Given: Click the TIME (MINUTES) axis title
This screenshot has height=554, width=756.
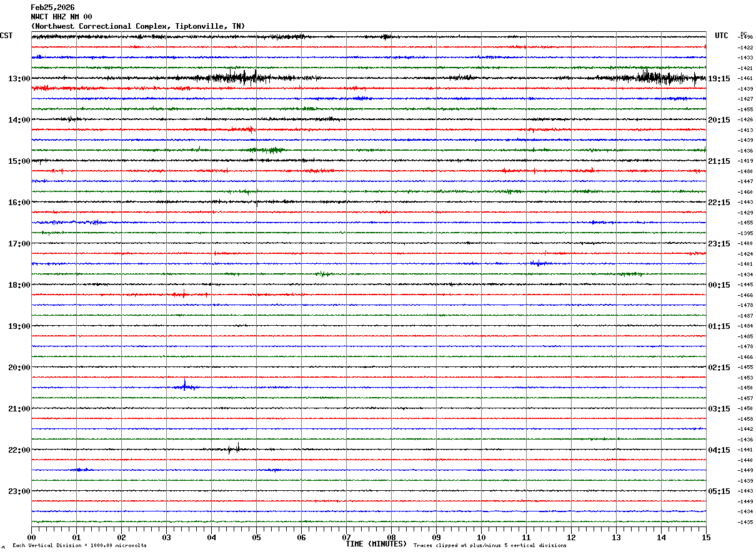Looking at the screenshot, I should click(x=376, y=544).
